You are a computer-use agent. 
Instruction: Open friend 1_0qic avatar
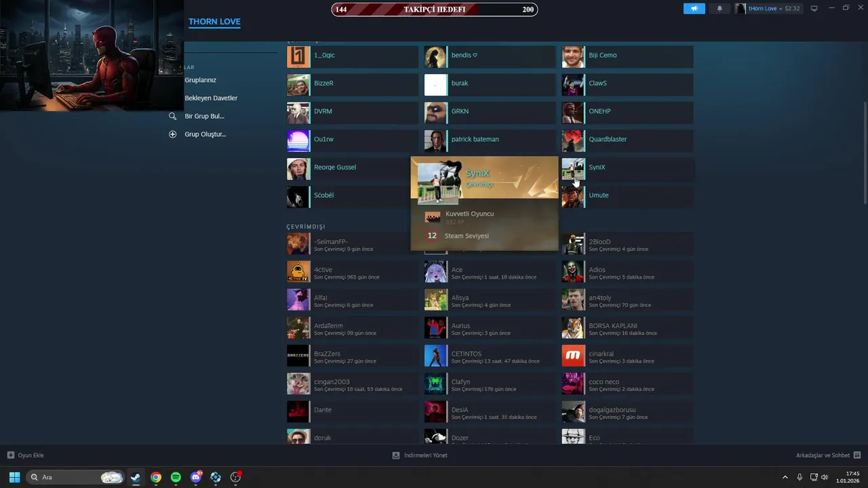pyautogui.click(x=298, y=56)
